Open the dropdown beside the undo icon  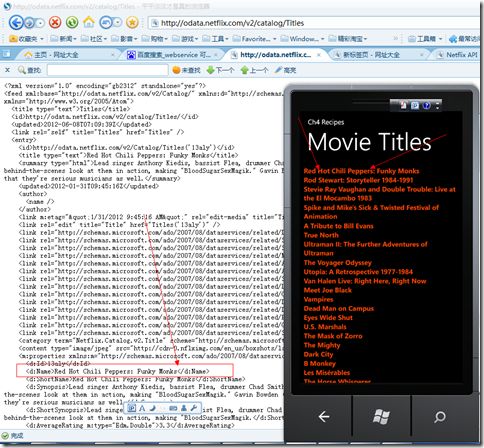point(118,23)
